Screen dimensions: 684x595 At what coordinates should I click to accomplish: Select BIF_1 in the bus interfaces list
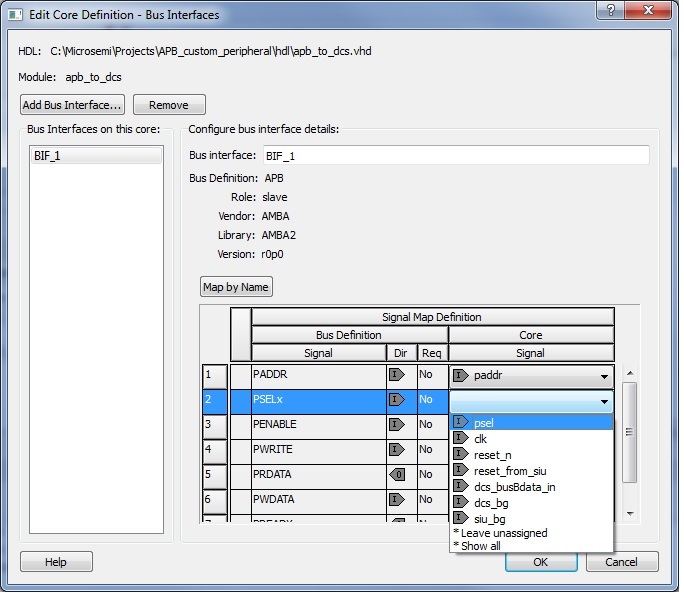point(97,157)
